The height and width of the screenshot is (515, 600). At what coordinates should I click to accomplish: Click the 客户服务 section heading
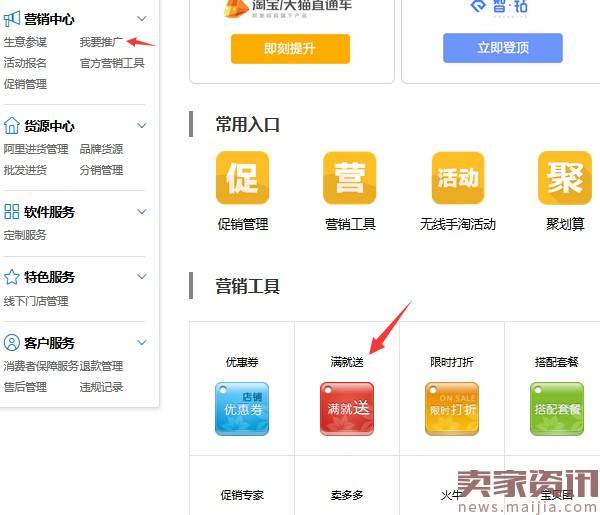click(x=49, y=342)
